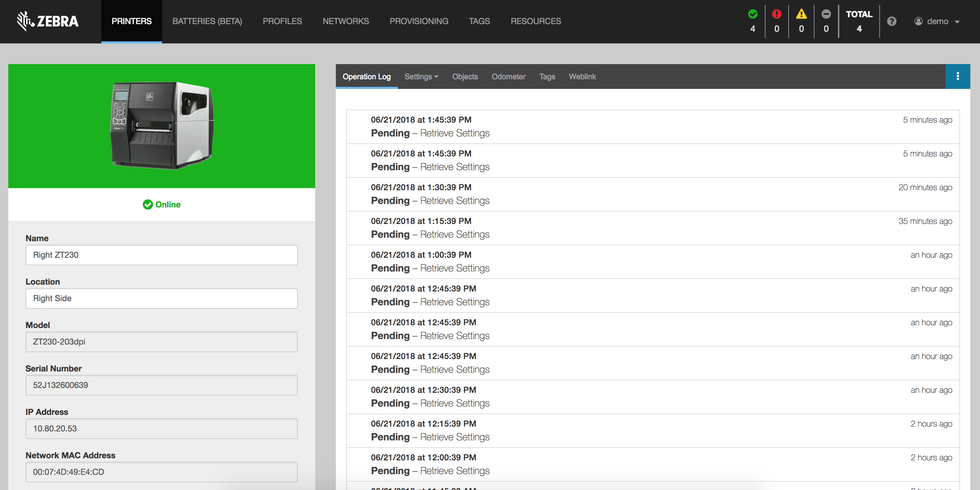Click the green online printers status icon
The image size is (980, 490).
pos(752,14)
